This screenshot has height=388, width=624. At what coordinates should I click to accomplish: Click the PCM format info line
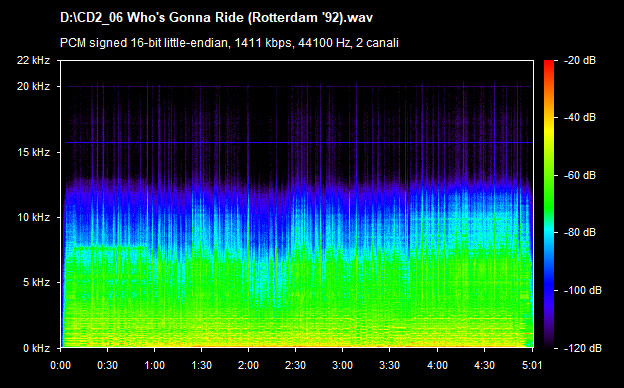click(x=229, y=43)
